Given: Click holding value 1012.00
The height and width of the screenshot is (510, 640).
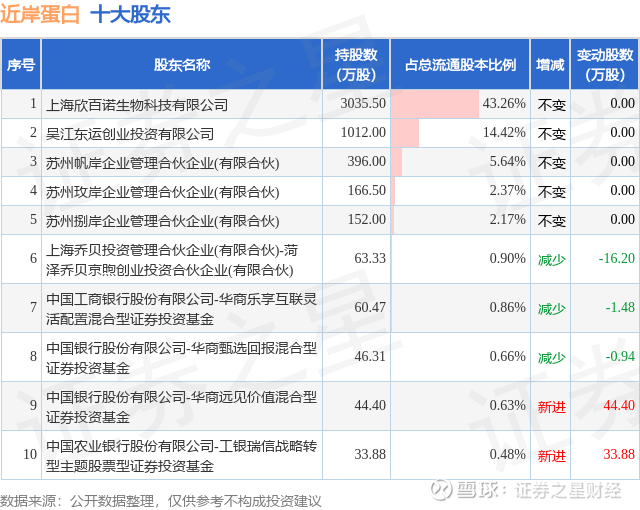Looking at the screenshot, I should click(x=363, y=132).
